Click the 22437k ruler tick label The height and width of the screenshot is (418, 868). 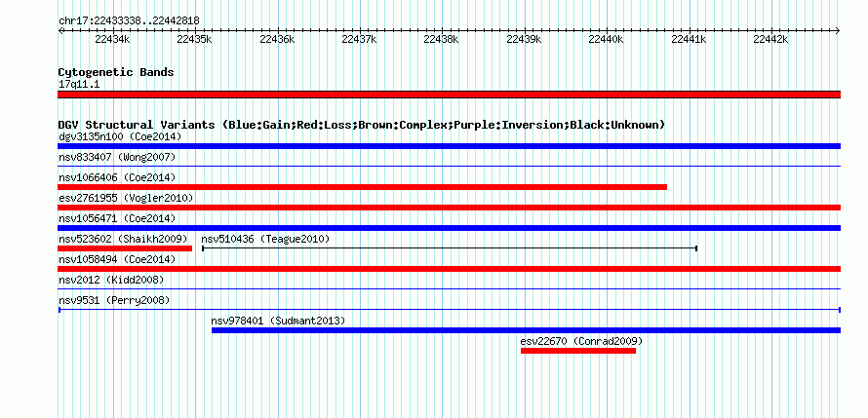[x=359, y=39]
